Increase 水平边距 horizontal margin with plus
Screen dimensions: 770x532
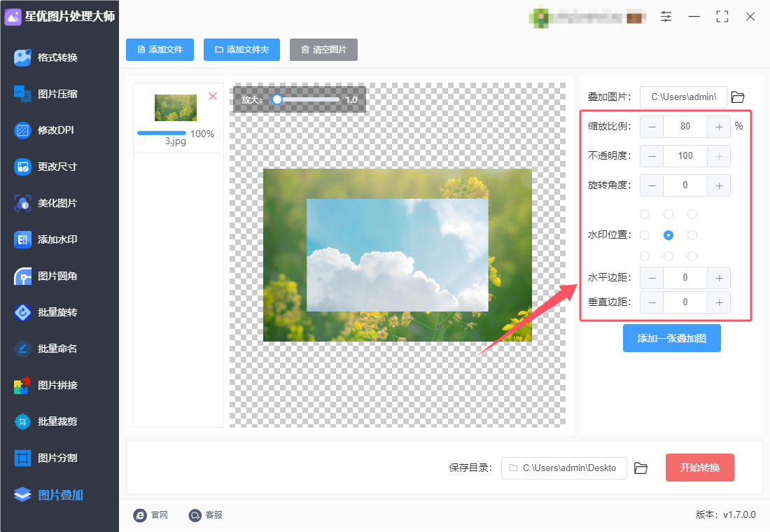(719, 278)
